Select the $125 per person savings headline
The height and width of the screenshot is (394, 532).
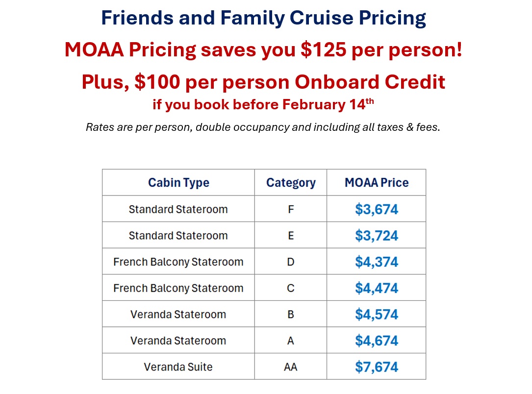263,50
